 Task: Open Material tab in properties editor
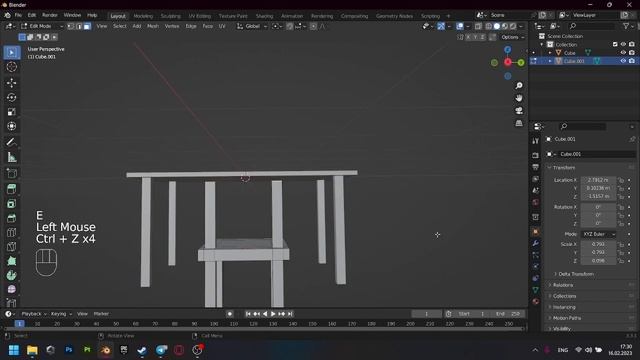[536, 301]
